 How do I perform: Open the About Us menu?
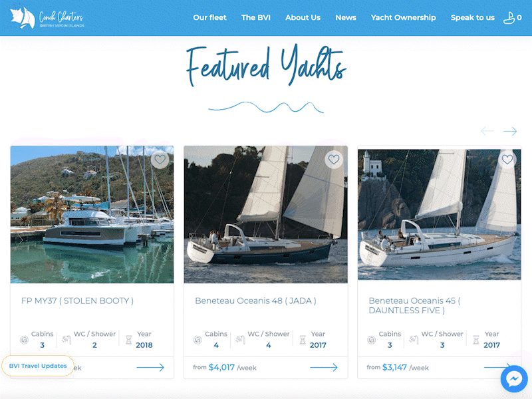pos(303,18)
